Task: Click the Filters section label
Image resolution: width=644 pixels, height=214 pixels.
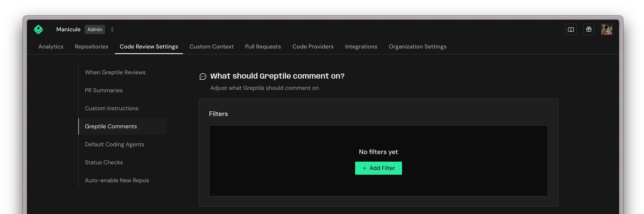Action: click(218, 114)
